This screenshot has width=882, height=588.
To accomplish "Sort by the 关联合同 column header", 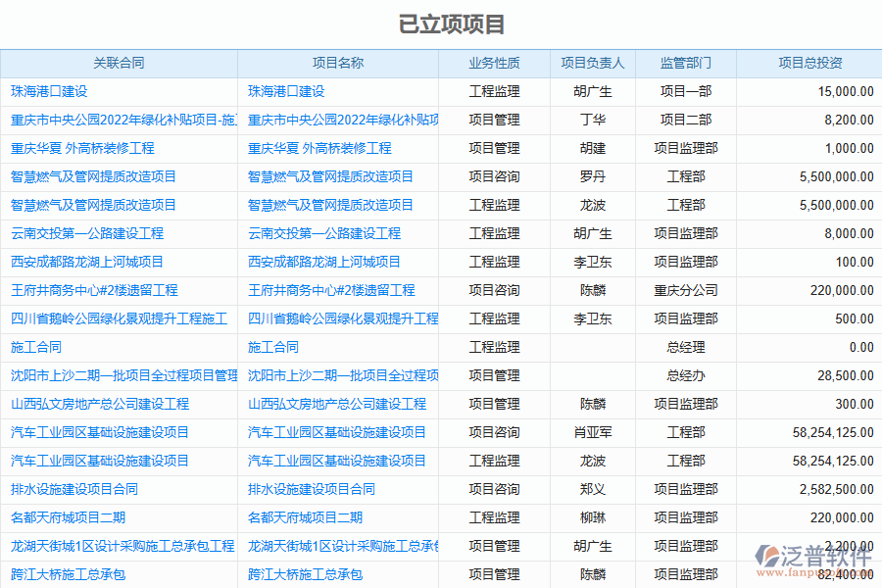I will click(x=119, y=63).
